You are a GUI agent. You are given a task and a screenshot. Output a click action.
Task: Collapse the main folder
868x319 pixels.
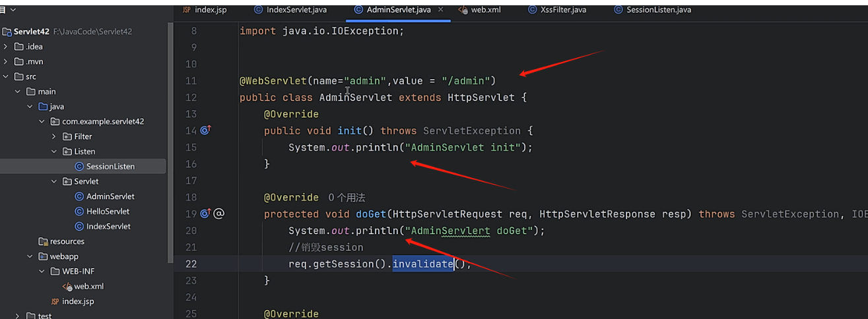pos(18,92)
